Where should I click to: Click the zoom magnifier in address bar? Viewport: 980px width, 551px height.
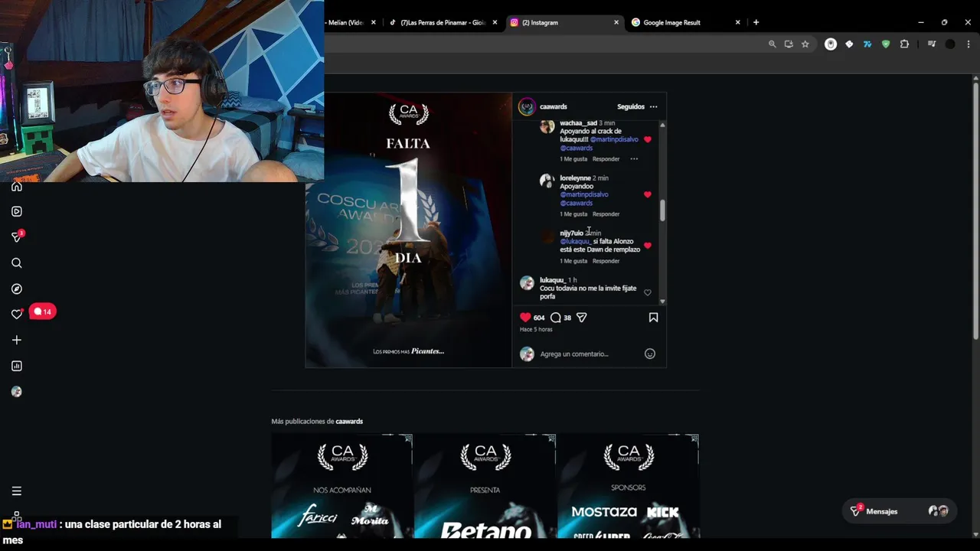[x=773, y=44]
